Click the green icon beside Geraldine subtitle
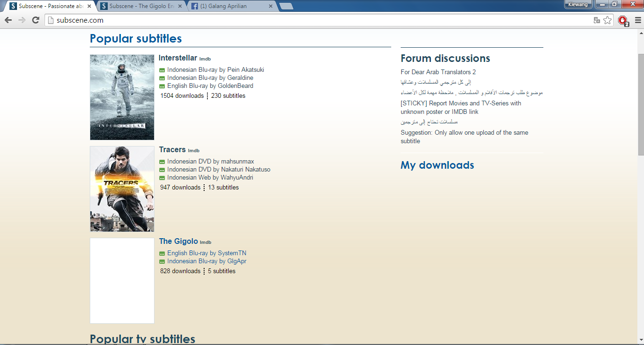The height and width of the screenshot is (345, 644). (162, 78)
